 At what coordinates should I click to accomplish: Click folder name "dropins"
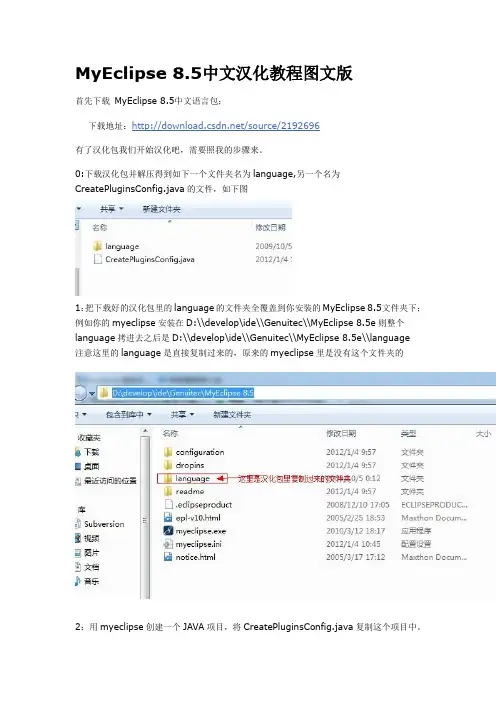tap(190, 465)
